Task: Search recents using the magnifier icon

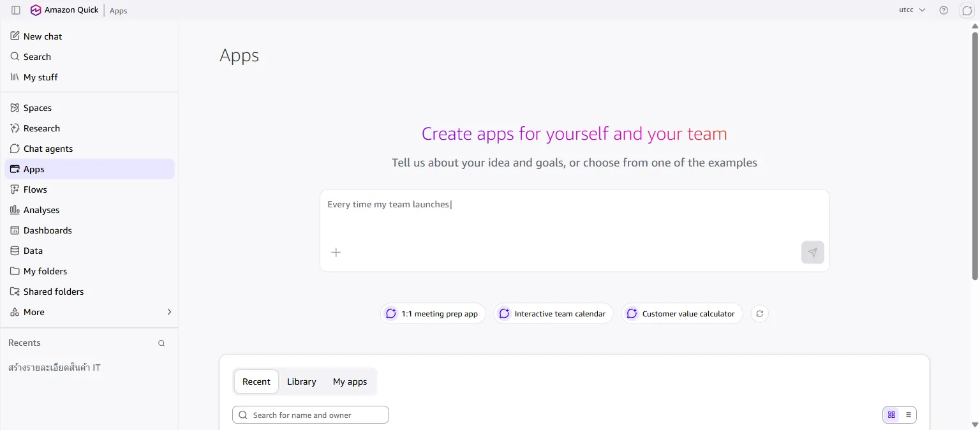Action: click(161, 343)
